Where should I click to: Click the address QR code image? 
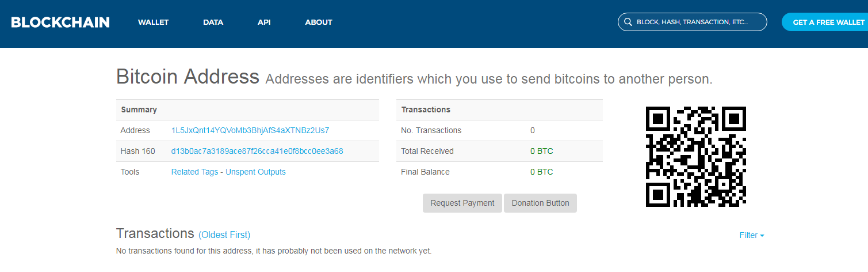pyautogui.click(x=696, y=156)
